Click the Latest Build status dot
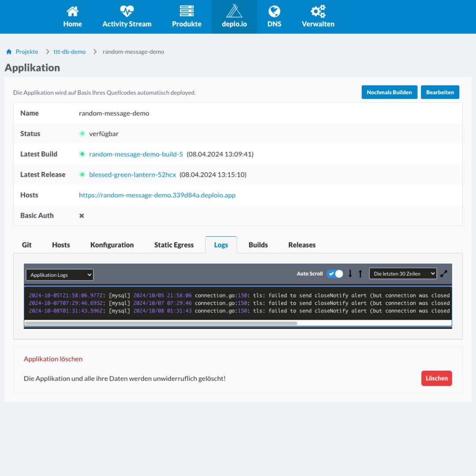The height and width of the screenshot is (476, 476). click(x=82, y=154)
